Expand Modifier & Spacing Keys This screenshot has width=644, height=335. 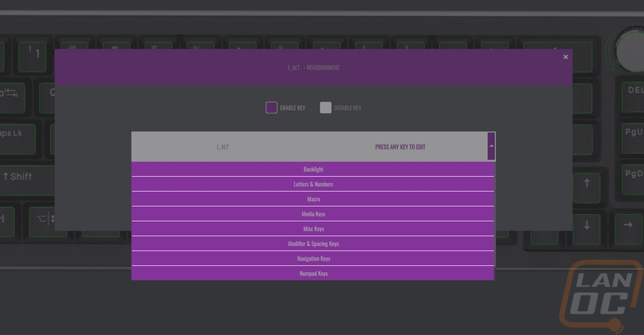[313, 244]
